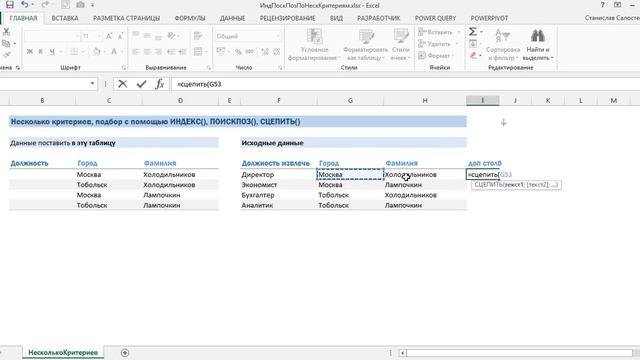Click cell with Бухгалтер
Screen dimensions: 640x360
click(278, 195)
